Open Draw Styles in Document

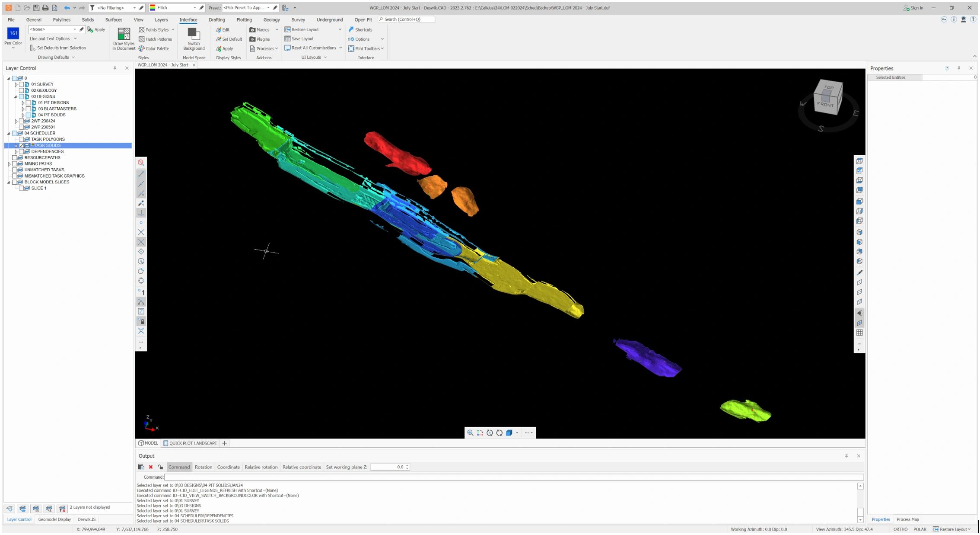(x=124, y=34)
